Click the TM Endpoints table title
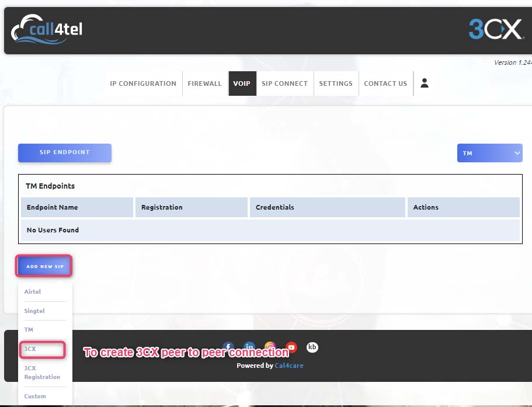Image resolution: width=532 pixels, height=407 pixels. click(x=50, y=186)
